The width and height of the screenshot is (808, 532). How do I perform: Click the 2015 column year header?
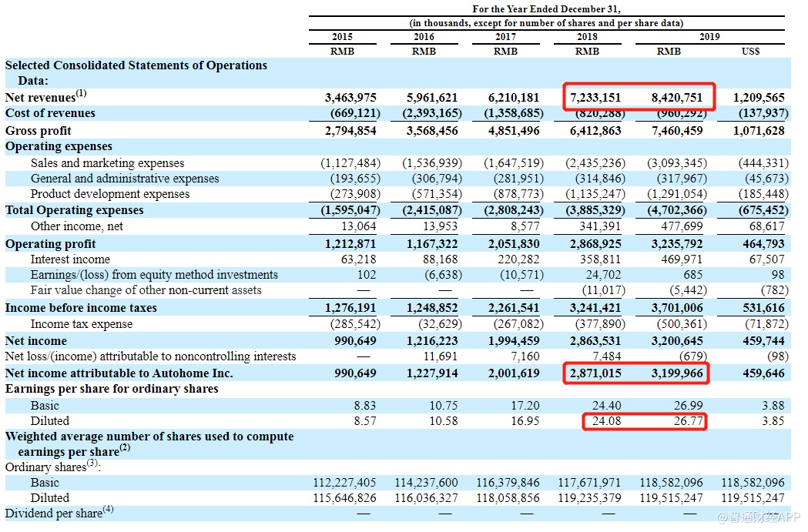(343, 37)
